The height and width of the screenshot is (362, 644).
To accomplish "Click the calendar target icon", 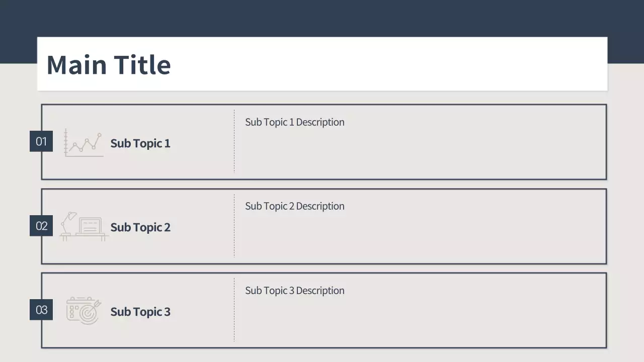I will point(84,310).
